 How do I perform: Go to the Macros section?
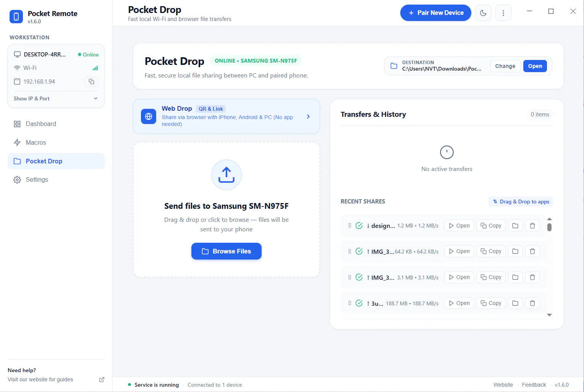tap(56, 142)
